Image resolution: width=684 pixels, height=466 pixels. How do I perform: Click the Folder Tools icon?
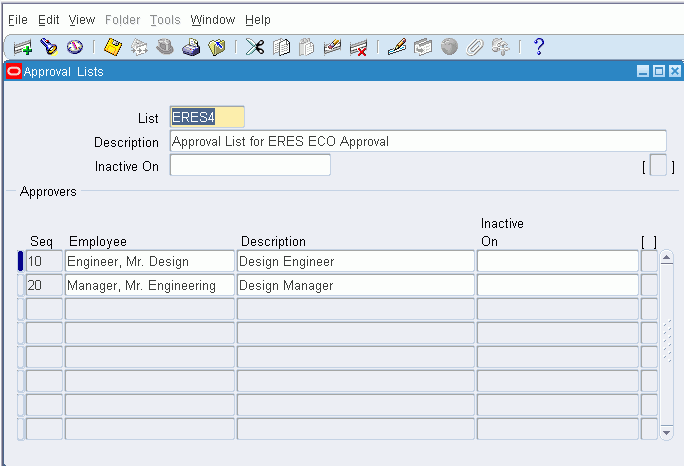[500, 47]
